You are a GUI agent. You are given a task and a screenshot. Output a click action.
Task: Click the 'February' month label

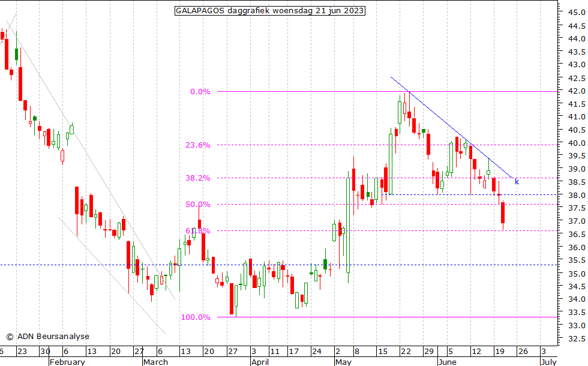pos(67,362)
